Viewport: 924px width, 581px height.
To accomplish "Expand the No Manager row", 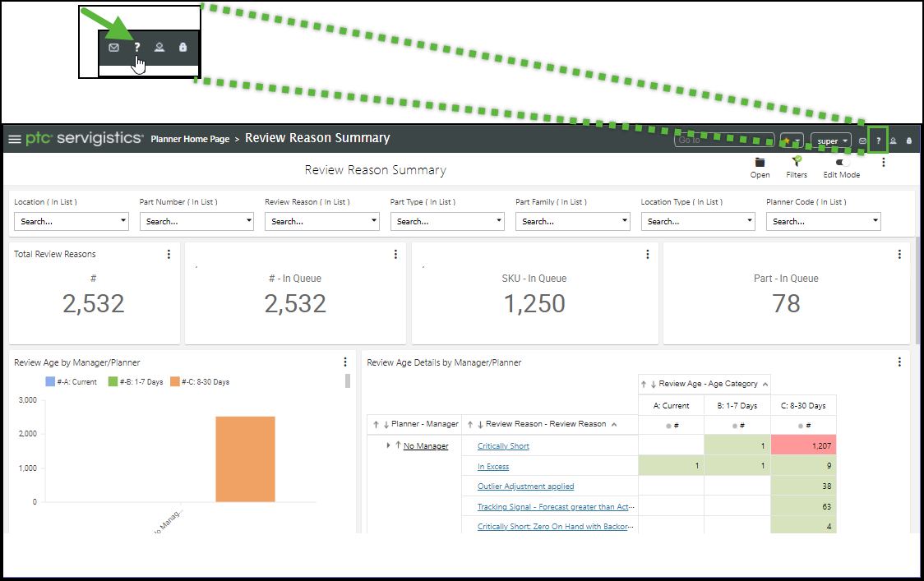I will [388, 445].
